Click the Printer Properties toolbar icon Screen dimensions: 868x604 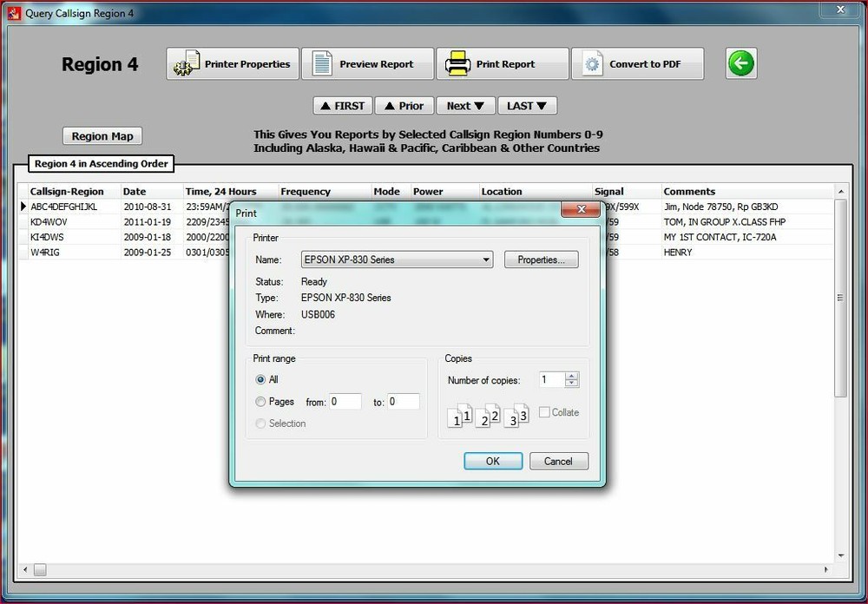(188, 62)
